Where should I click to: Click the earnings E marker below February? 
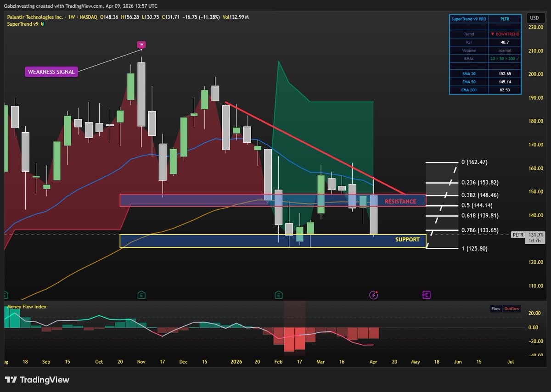[278, 294]
